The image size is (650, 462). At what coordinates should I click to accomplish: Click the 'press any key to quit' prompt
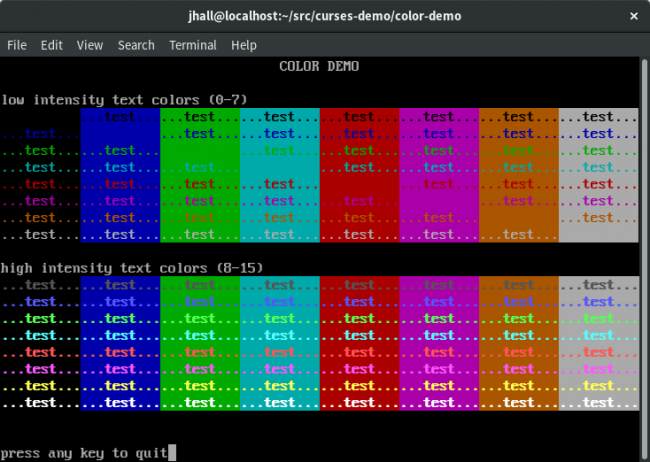point(84,453)
